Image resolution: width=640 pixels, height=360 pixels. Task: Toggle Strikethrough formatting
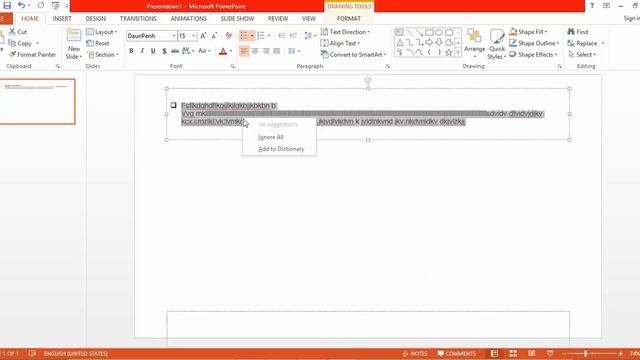click(x=175, y=51)
